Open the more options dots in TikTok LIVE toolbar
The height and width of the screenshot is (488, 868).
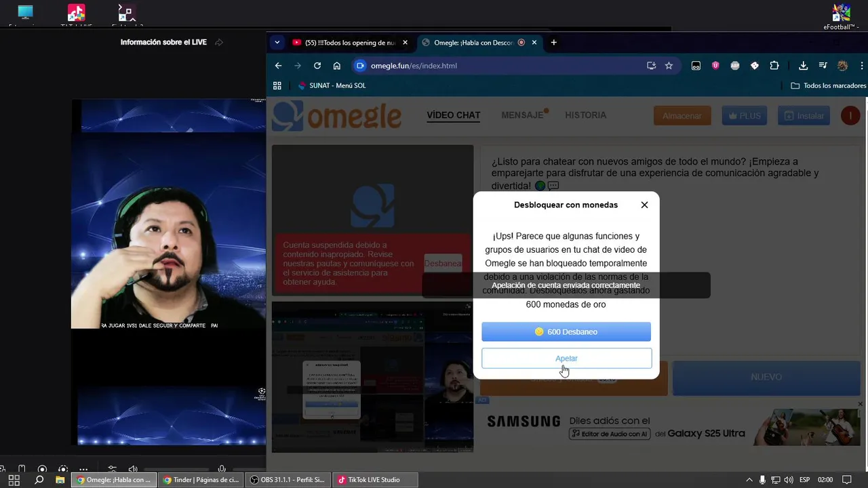coord(83,469)
